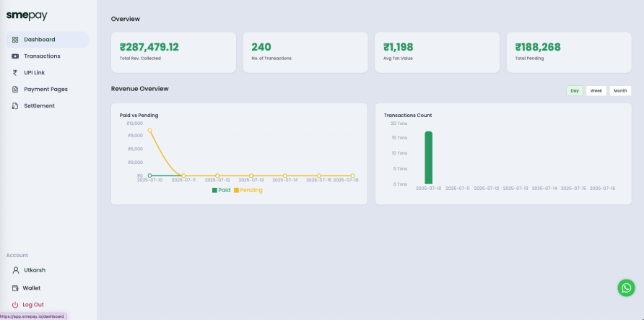Click the Avg Txn Value label
Screen dimensions: 644x320
point(398,59)
